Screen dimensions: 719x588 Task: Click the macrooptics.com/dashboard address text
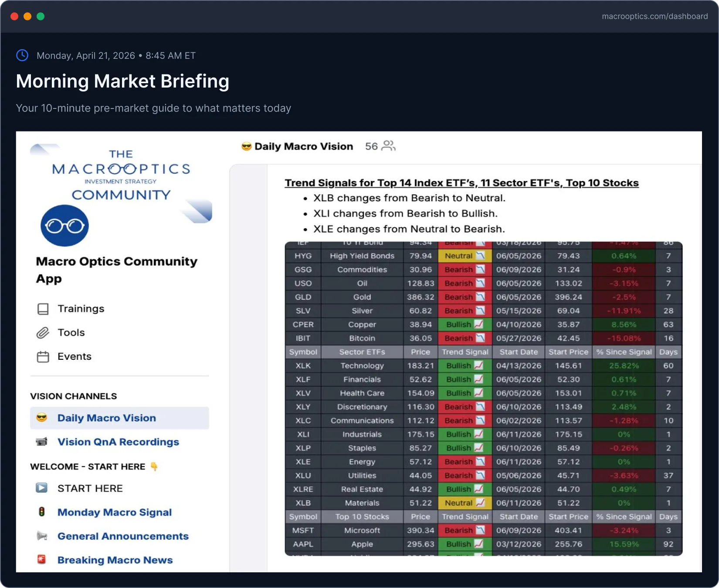[x=655, y=16]
